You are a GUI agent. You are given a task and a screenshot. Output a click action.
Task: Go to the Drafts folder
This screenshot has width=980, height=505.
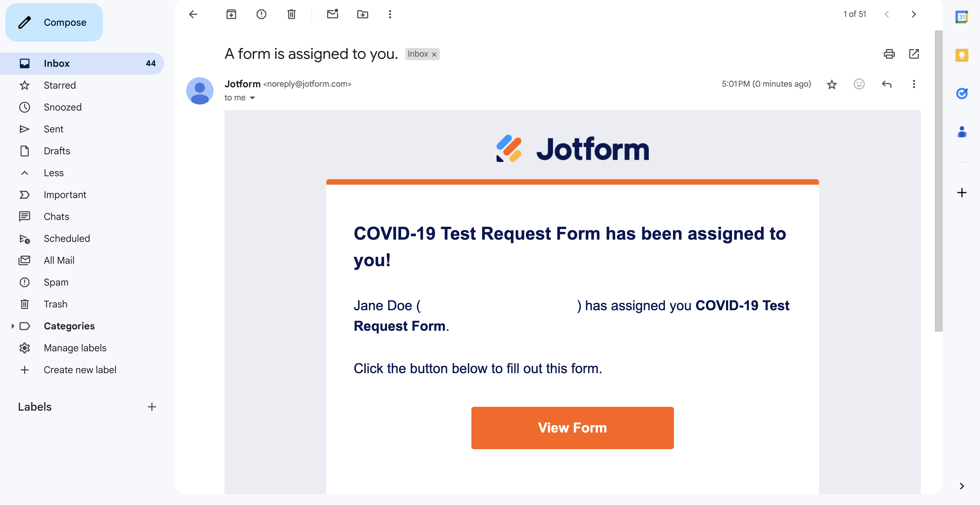pyautogui.click(x=57, y=151)
